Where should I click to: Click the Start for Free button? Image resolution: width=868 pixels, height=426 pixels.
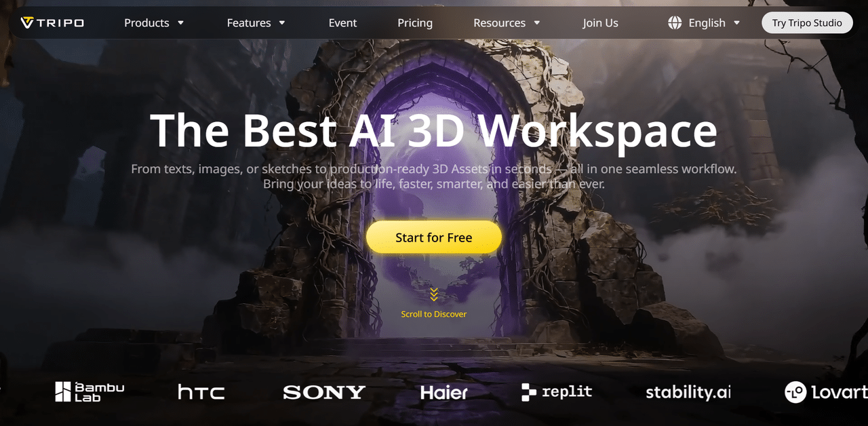click(x=434, y=237)
